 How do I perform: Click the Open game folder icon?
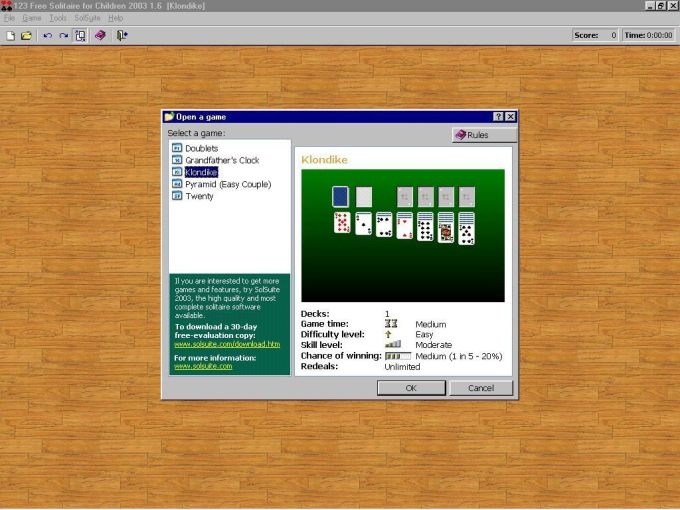[26, 35]
